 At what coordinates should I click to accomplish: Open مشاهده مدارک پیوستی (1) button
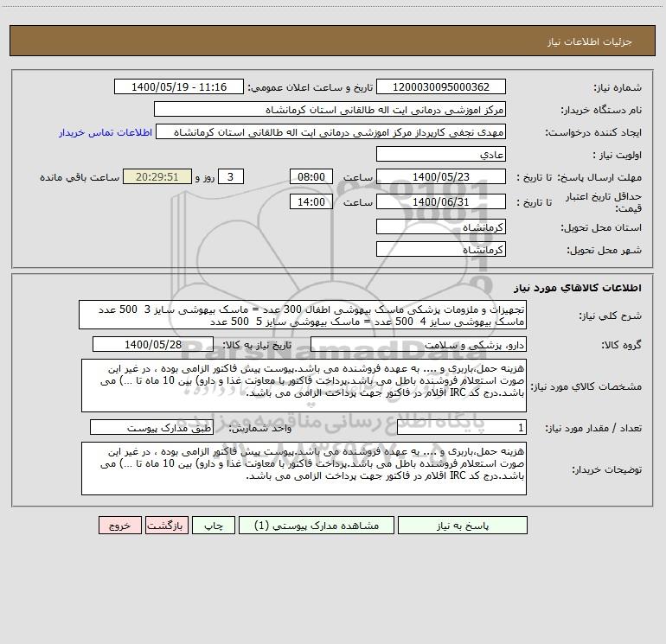[x=317, y=526]
